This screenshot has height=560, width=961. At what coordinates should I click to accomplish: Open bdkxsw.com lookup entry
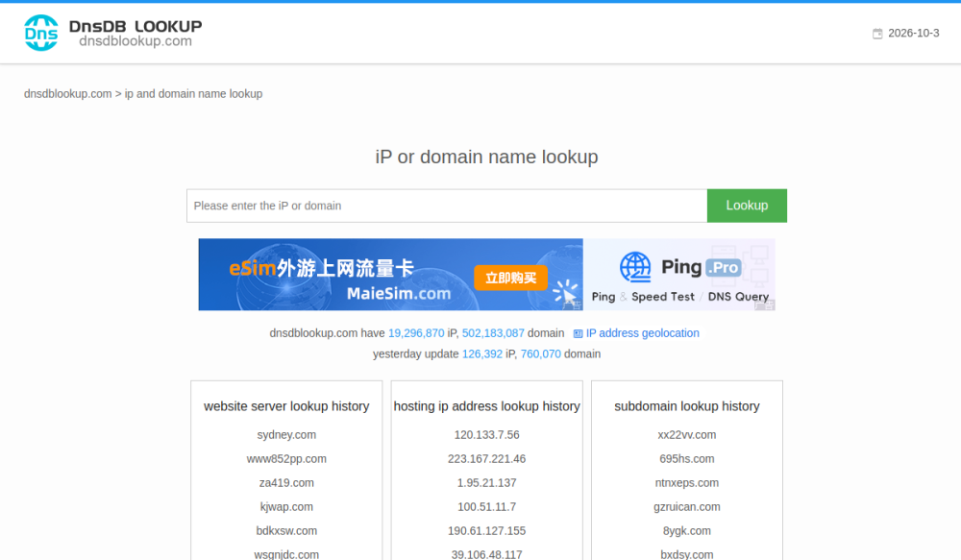286,530
